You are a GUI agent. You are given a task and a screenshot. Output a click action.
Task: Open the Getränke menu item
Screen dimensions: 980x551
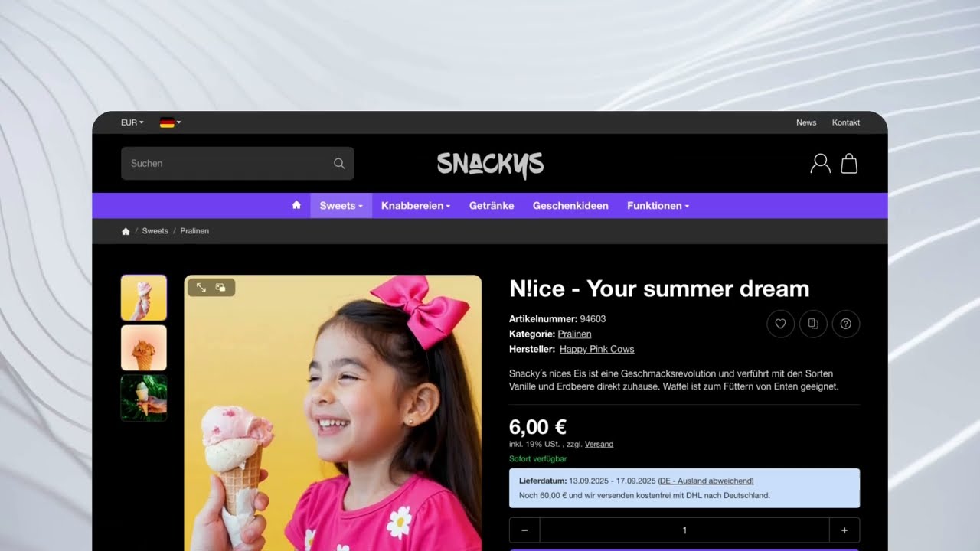[492, 205]
